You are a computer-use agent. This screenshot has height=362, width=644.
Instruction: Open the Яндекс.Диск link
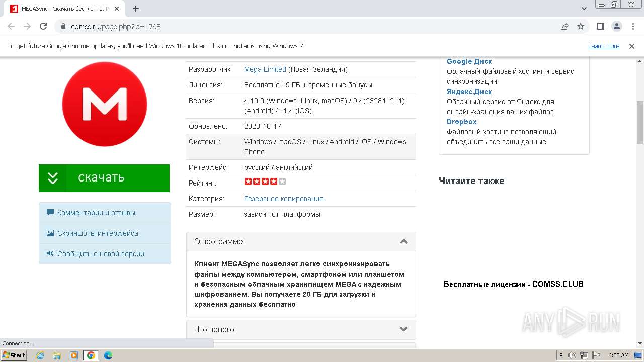[469, 92]
